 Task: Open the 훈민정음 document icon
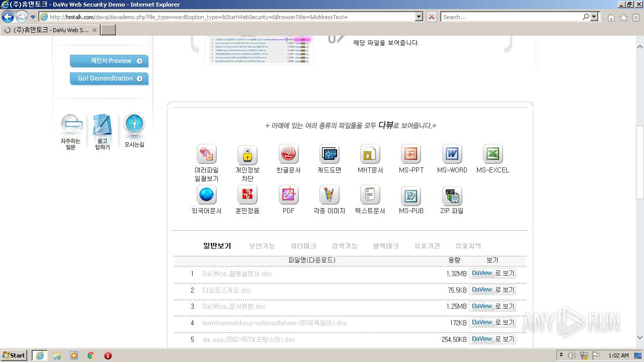(x=247, y=195)
